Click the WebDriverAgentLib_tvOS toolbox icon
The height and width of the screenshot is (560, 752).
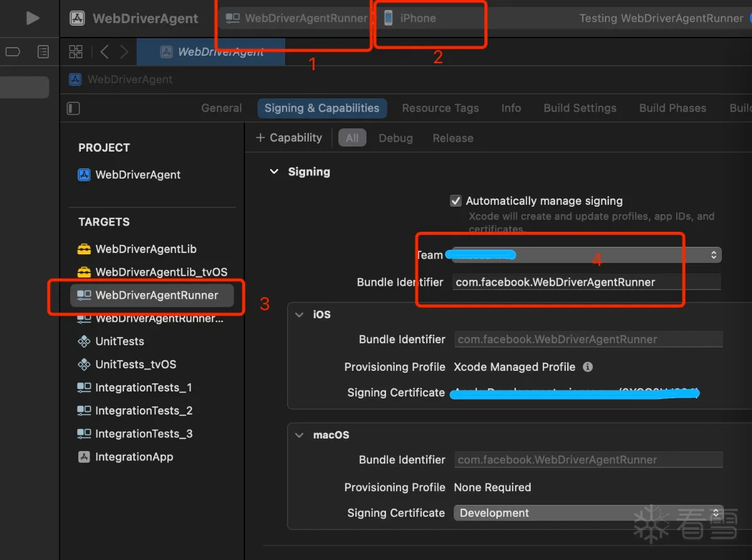84,272
